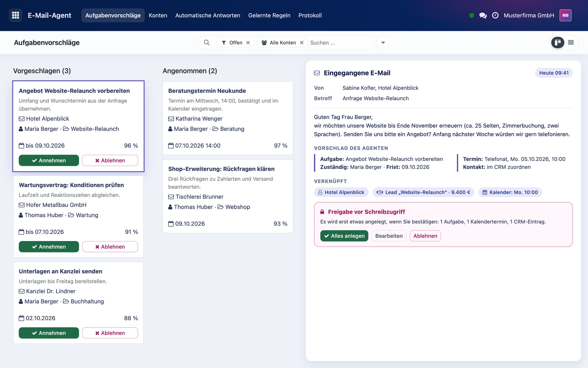
Task: Click the MB user avatar
Action: tap(565, 15)
